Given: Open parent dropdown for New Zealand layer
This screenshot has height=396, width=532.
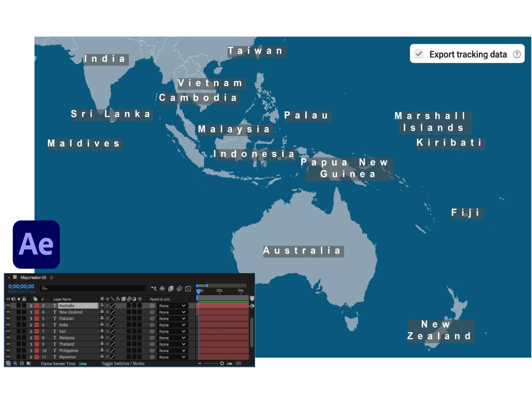Looking at the screenshot, I should click(172, 312).
